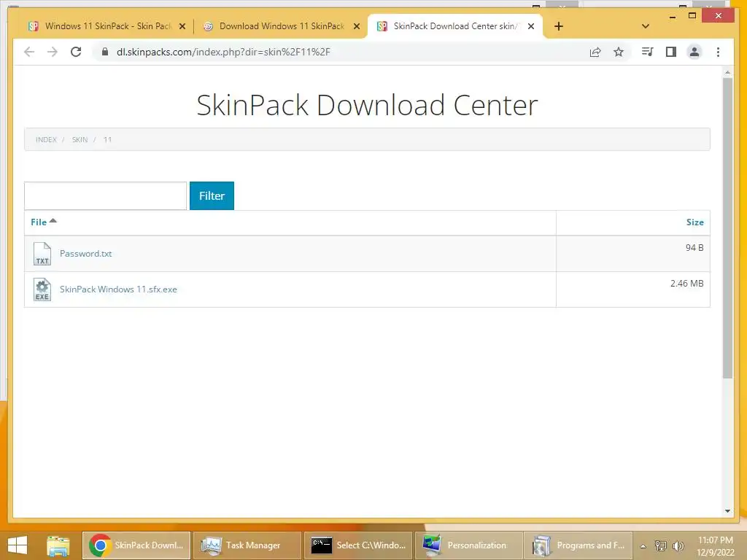Screen dimensions: 747x560
Task: Switch to Download Windows 11 SkinPack tab
Action: [x=282, y=26]
